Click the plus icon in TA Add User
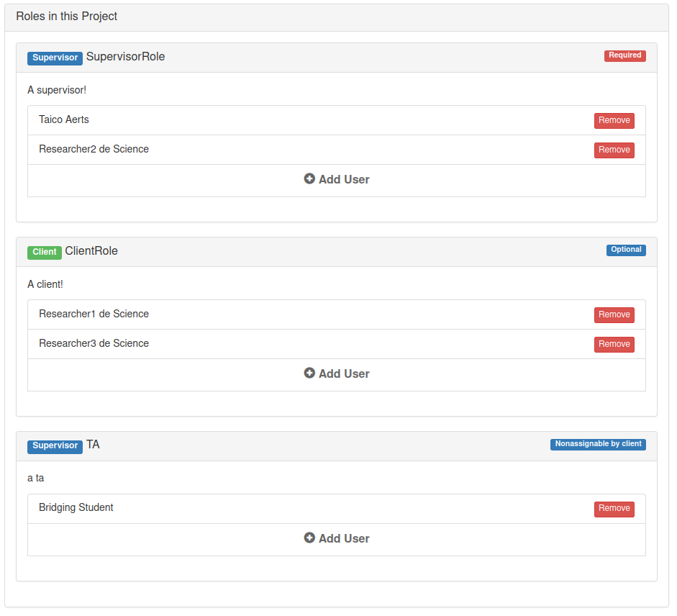 309,538
